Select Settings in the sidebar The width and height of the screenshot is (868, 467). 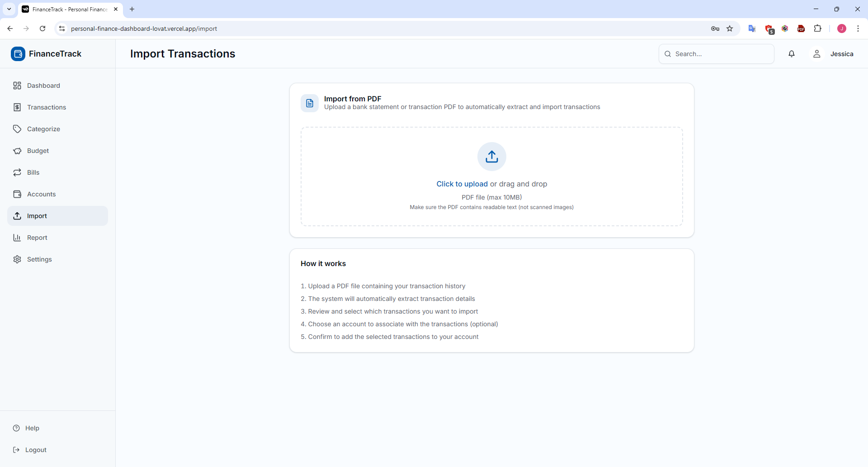39,259
